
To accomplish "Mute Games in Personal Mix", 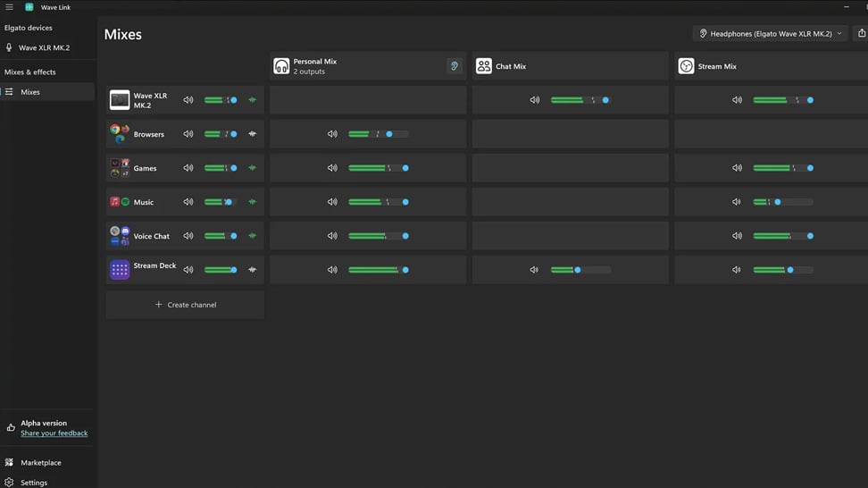I will [332, 168].
